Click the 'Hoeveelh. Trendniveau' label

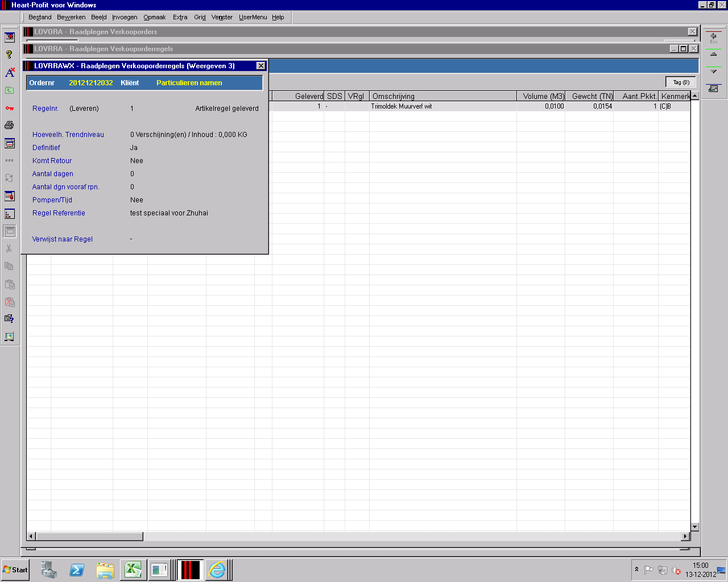pos(68,135)
